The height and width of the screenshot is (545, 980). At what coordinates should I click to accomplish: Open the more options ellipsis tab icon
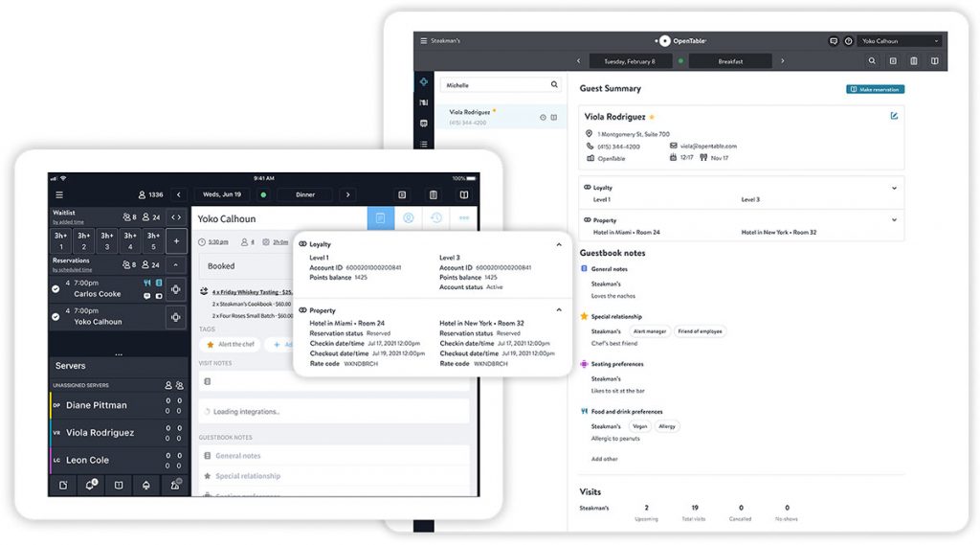[464, 218]
